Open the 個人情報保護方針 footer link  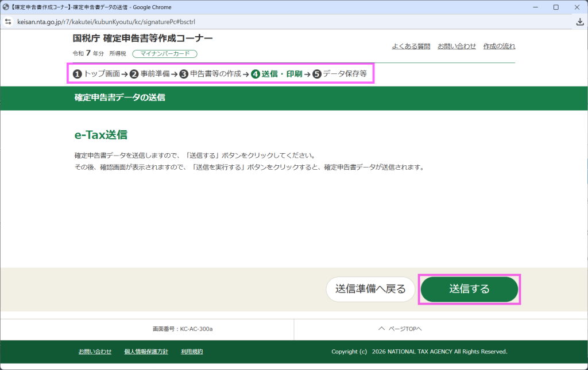pos(146,352)
